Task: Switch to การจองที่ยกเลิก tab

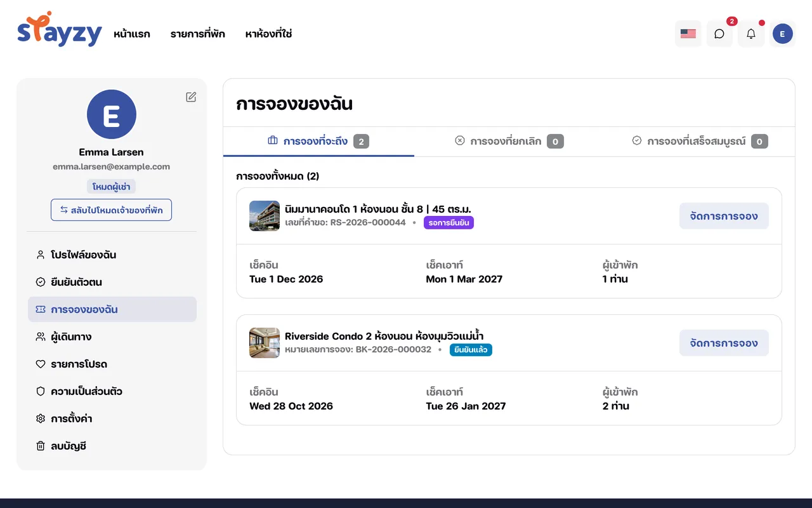Action: [x=509, y=141]
